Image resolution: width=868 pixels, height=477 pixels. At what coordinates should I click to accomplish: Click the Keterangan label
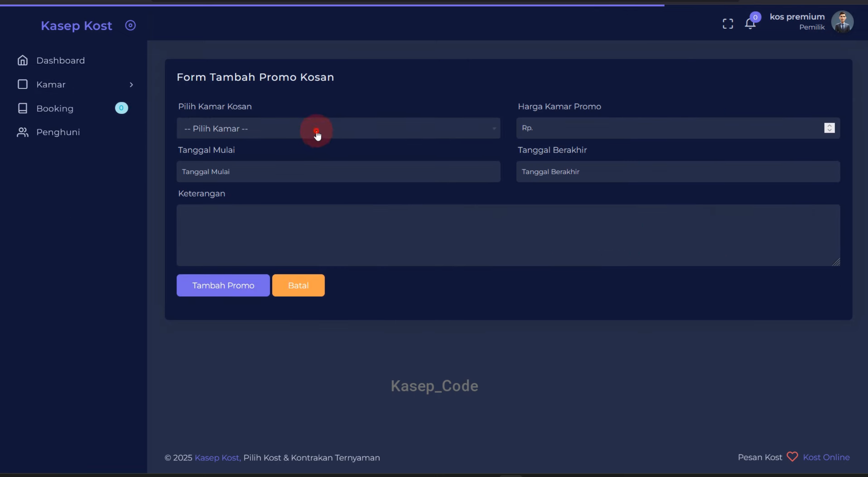pyautogui.click(x=202, y=194)
